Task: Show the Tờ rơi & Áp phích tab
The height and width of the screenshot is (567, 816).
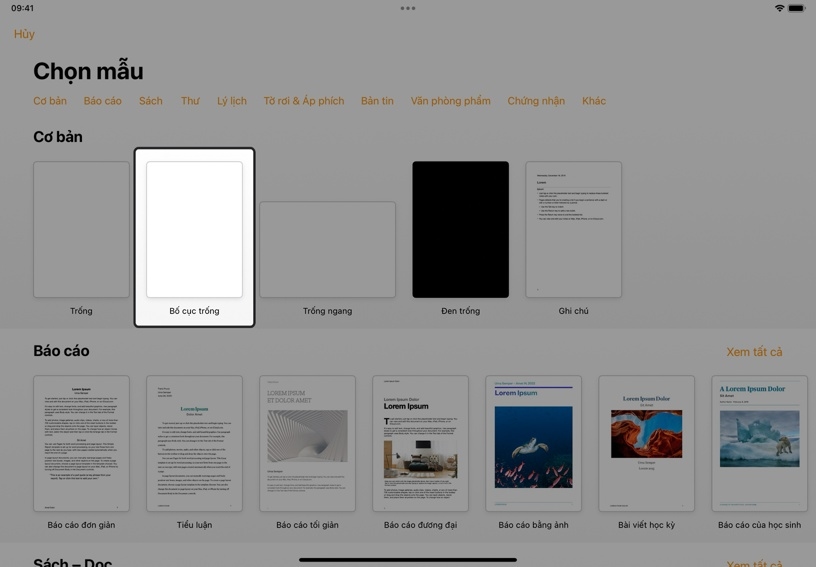Action: pos(304,101)
